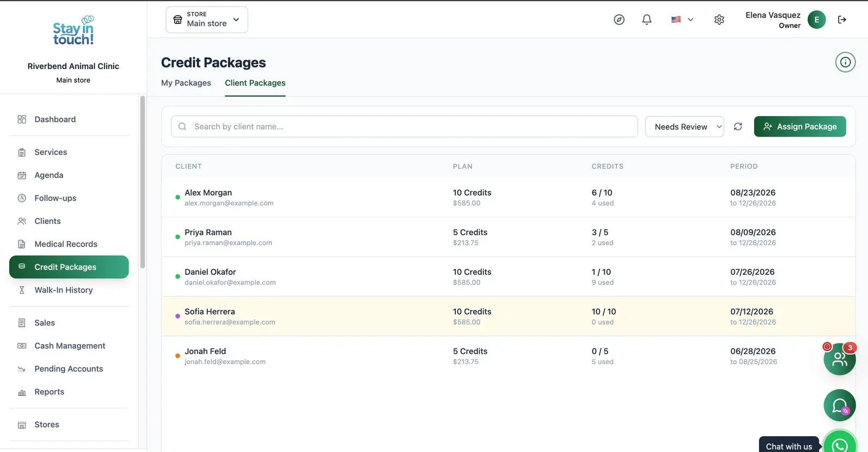
Task: Open the Needs Review filter dropdown
Action: pos(685,126)
